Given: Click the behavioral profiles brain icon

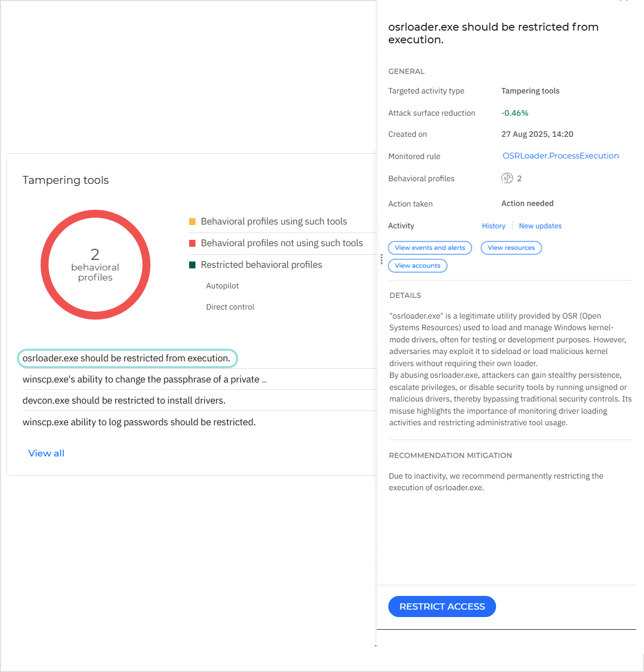Looking at the screenshot, I should click(x=507, y=178).
